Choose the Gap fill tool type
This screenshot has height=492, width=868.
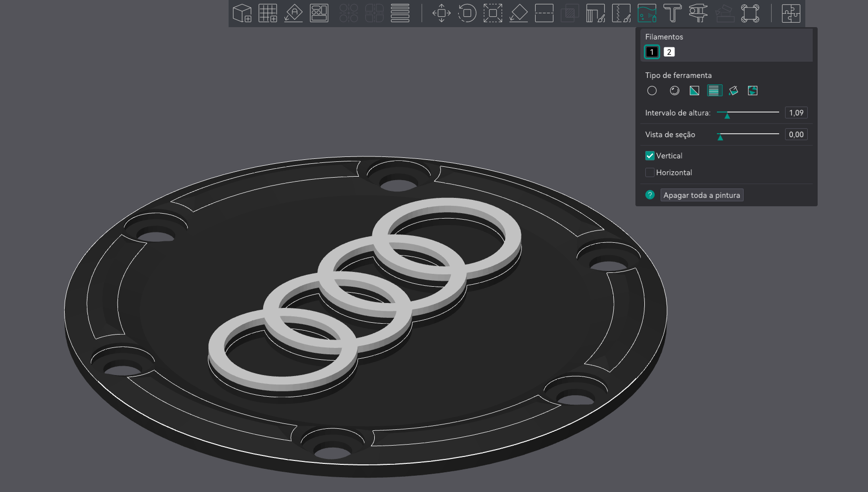pos(752,91)
